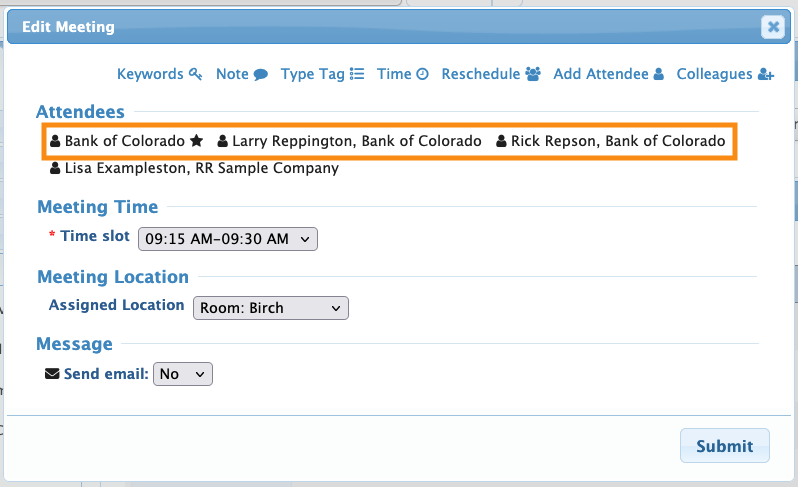
Task: Click the Colleagues add-user icon
Action: pos(766,74)
